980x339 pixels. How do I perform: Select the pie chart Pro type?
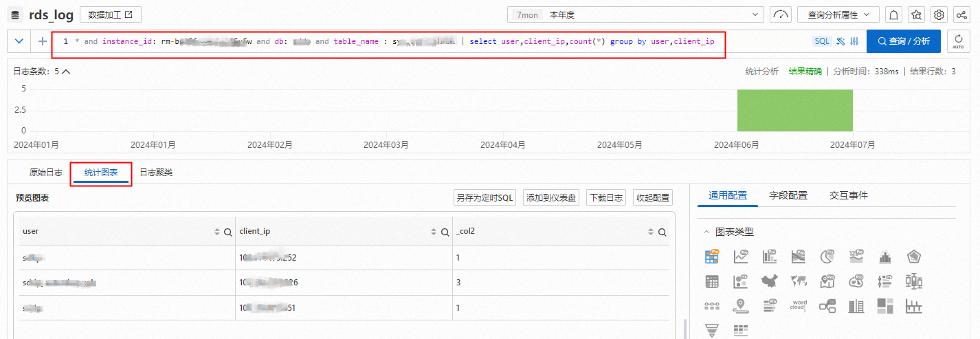coord(827,256)
